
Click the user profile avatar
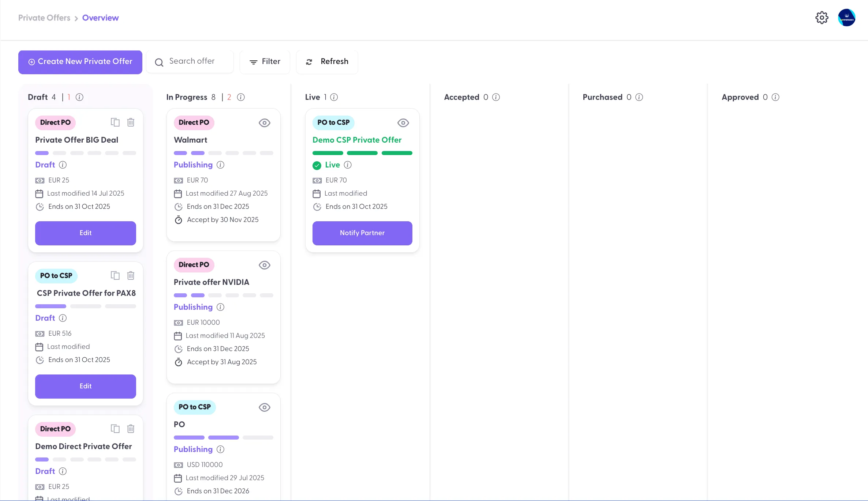click(846, 18)
